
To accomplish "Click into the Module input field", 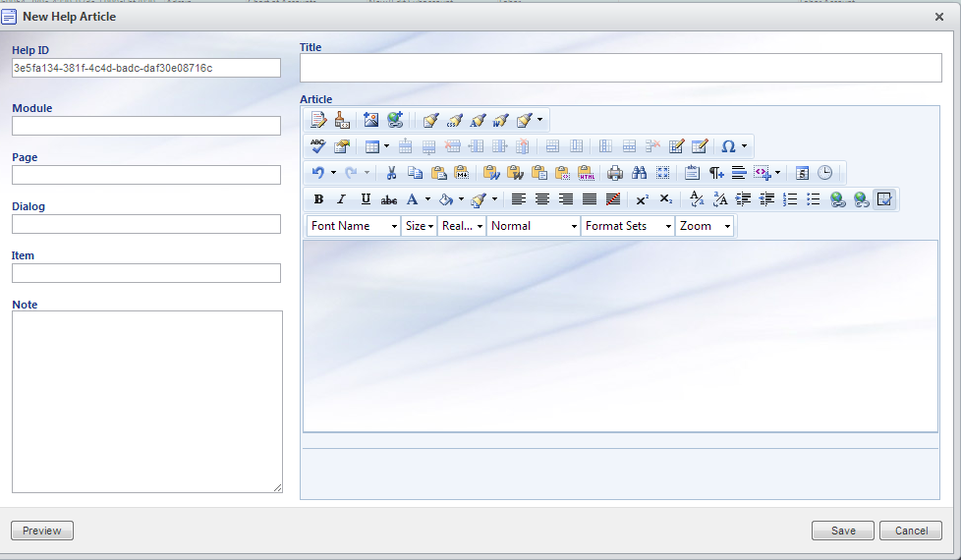I will (146, 126).
